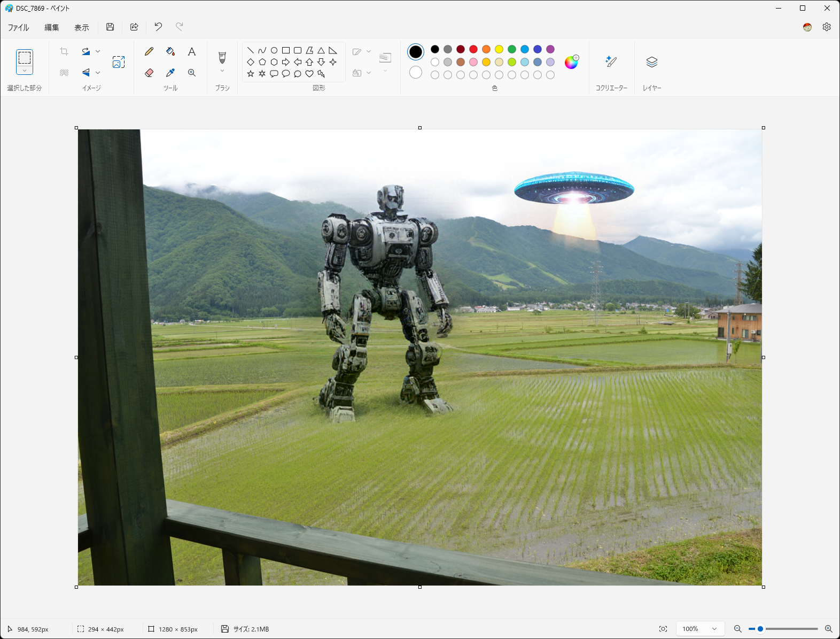840x639 pixels.
Task: Click the zoom out button
Action: [x=738, y=629]
